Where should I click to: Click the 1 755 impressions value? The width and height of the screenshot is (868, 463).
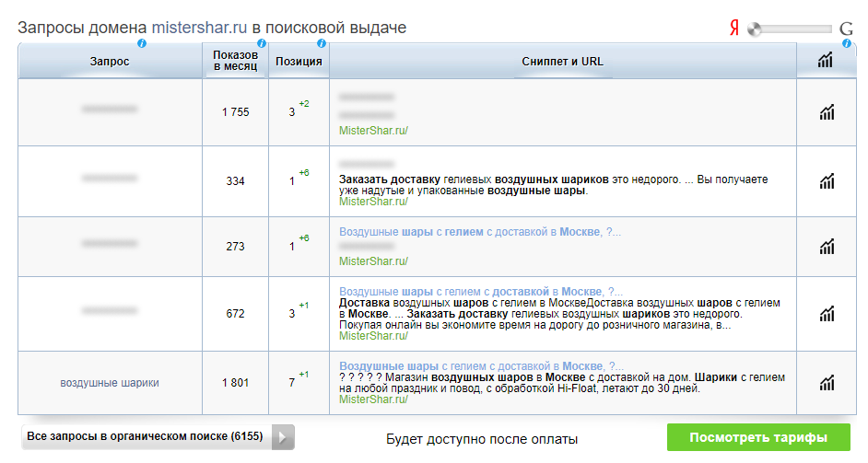(236, 112)
